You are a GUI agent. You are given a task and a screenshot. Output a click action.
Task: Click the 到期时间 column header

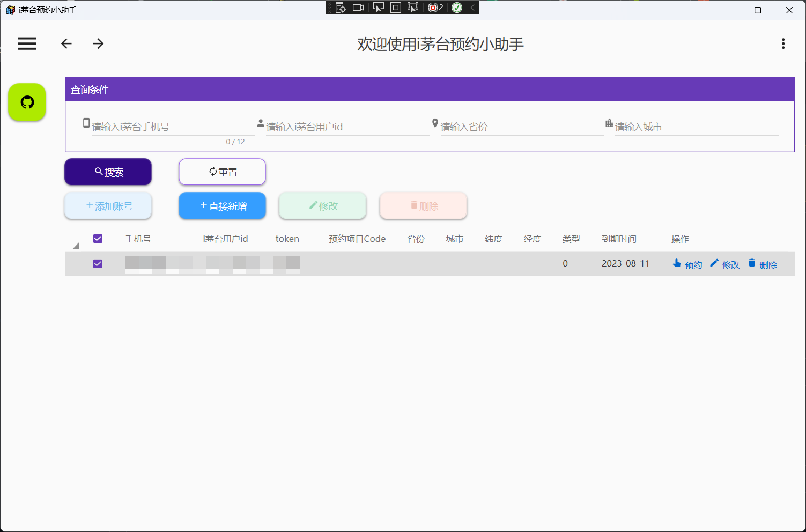pos(619,239)
